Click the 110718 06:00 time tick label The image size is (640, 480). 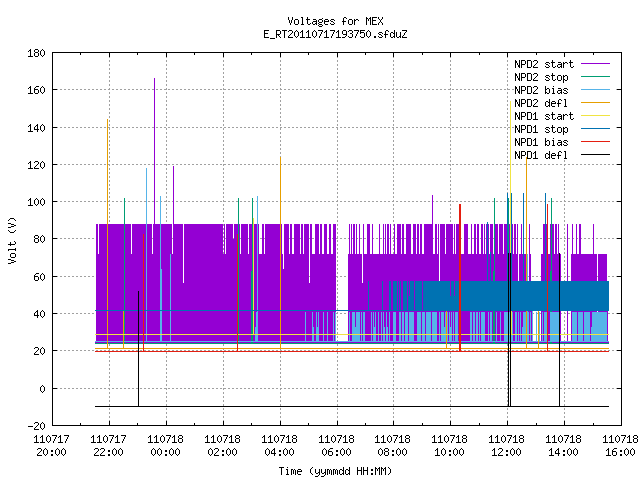pos(336,446)
